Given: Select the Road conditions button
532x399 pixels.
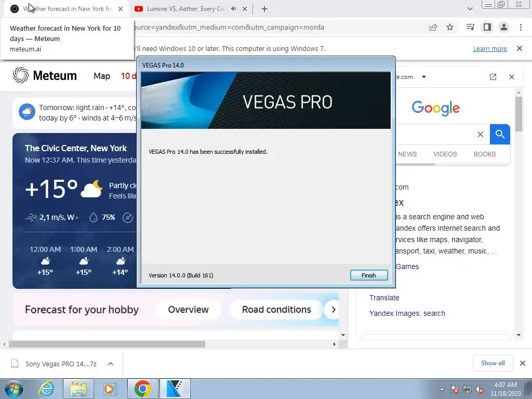Looking at the screenshot, I should [x=276, y=310].
